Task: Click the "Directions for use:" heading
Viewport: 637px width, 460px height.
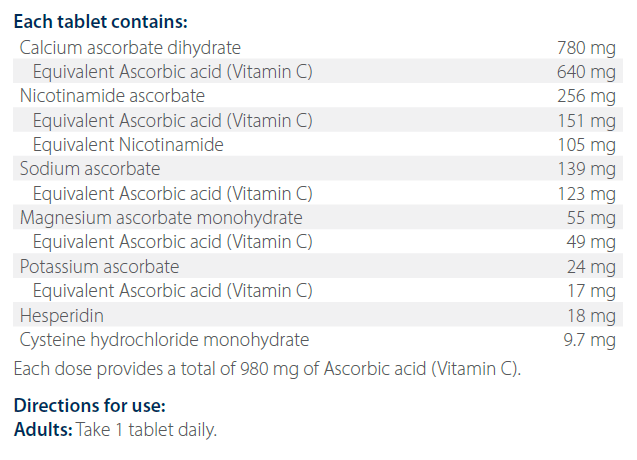Action: tap(89, 407)
